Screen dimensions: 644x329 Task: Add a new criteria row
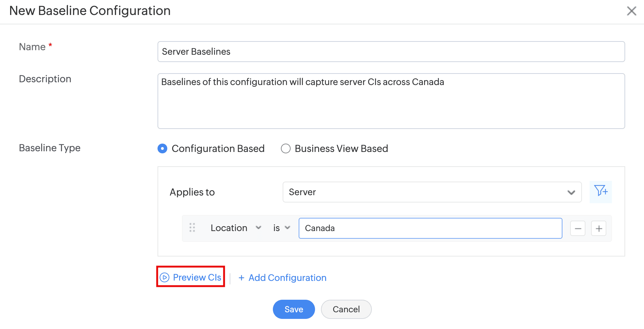[599, 229]
